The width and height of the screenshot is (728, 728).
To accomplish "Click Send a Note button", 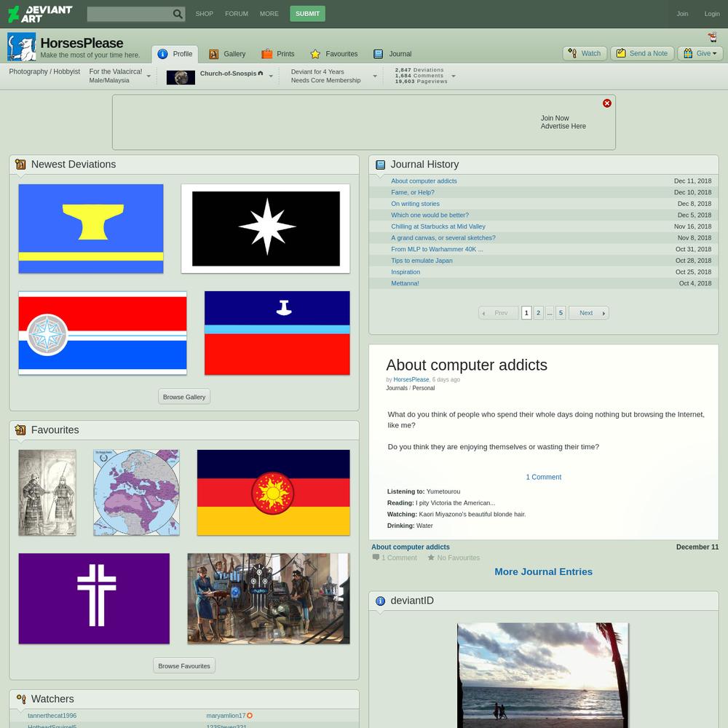I will (x=642, y=53).
